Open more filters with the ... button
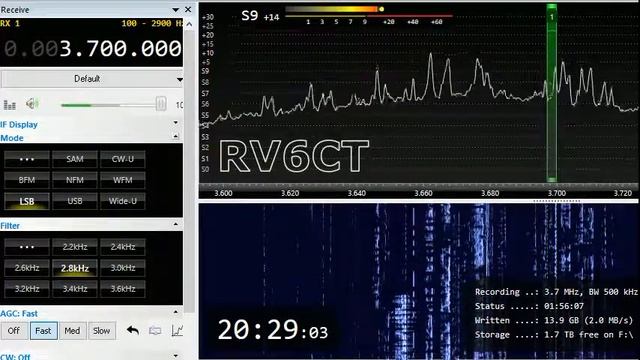 27,247
